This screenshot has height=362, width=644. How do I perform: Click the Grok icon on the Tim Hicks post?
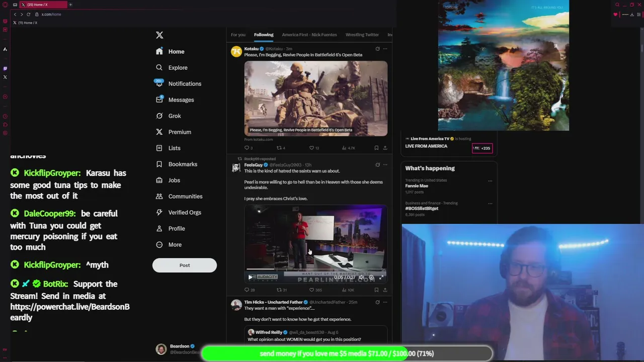coord(377,302)
